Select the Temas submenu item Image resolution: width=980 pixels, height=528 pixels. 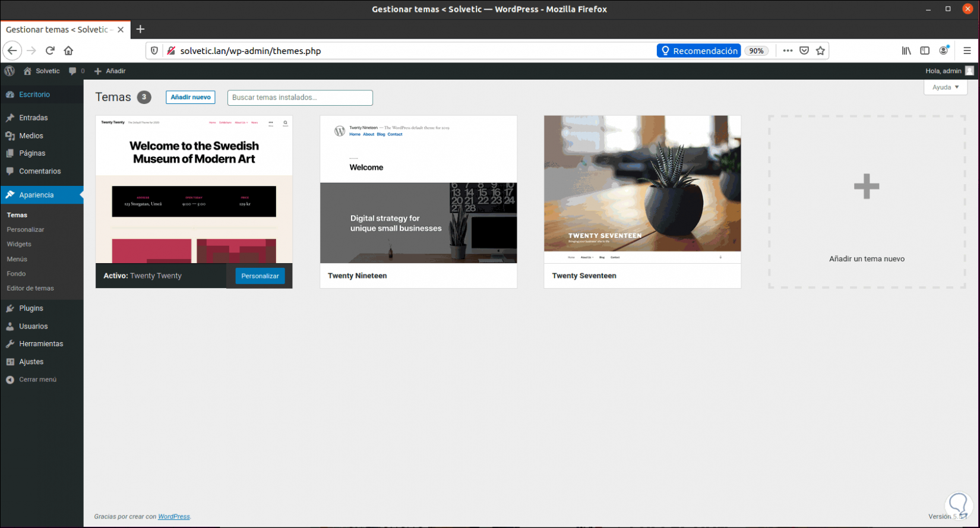coord(17,215)
